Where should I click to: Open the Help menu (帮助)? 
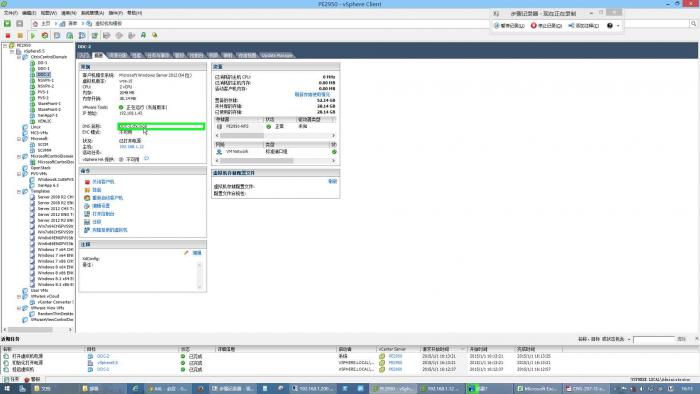click(x=135, y=13)
